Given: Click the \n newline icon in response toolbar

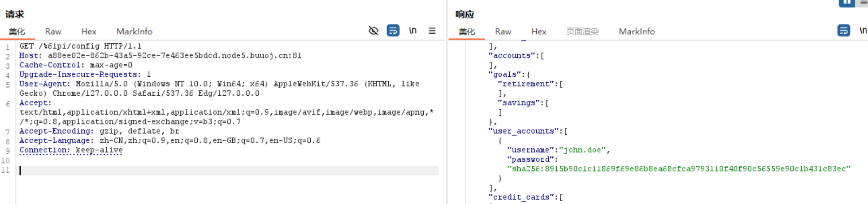Looking at the screenshot, I should click(x=863, y=31).
